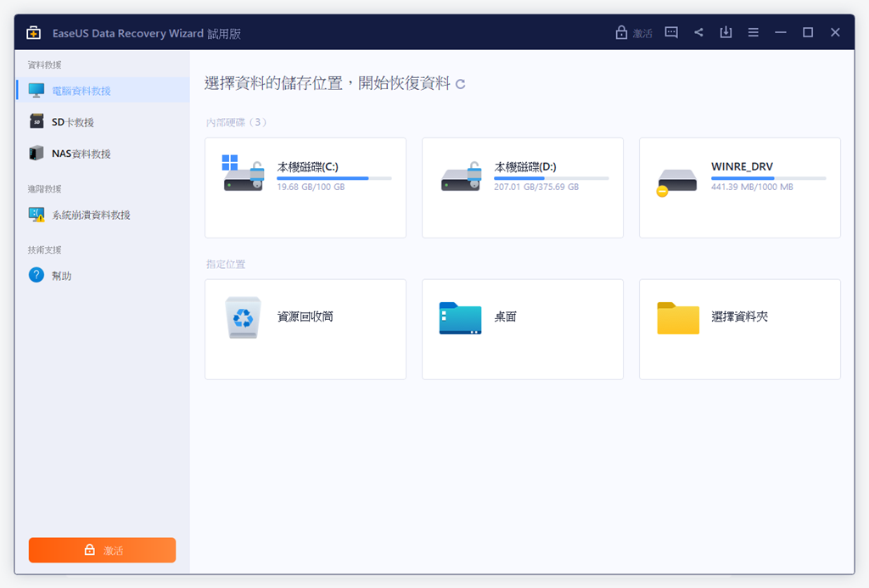Click the share icon in the title bar
Viewport: 869px width, 588px height.
698,32
